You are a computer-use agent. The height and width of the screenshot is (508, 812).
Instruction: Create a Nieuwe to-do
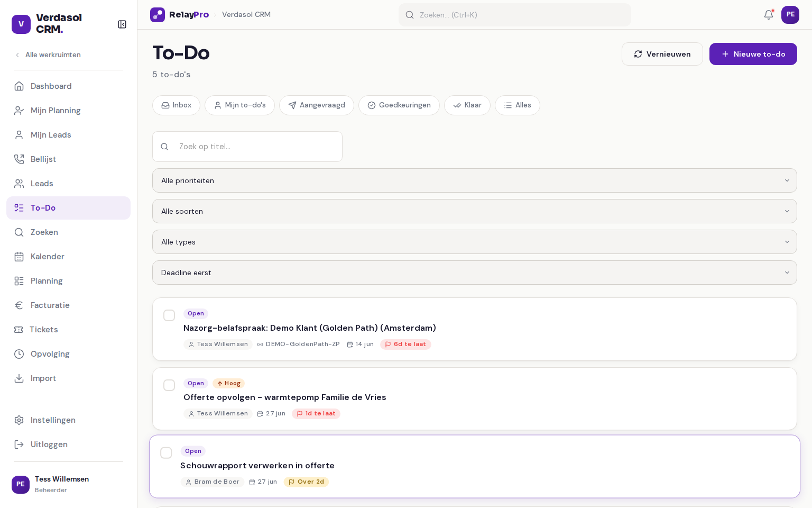coord(753,54)
